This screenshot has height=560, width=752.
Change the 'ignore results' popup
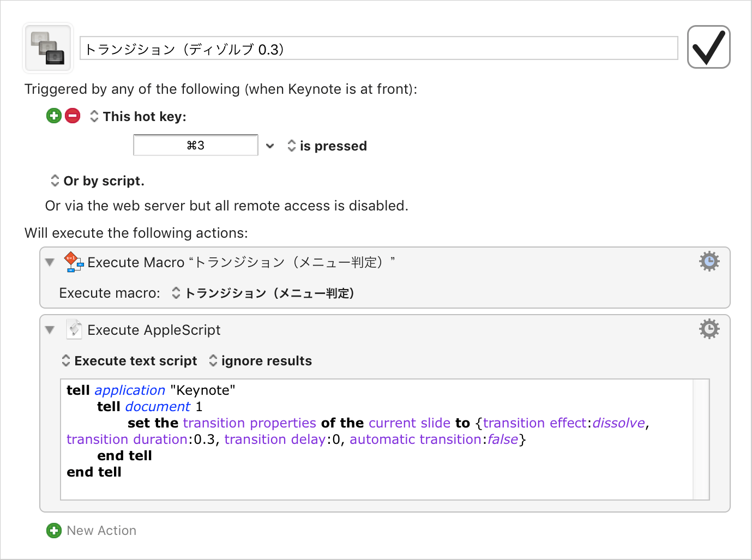261,360
